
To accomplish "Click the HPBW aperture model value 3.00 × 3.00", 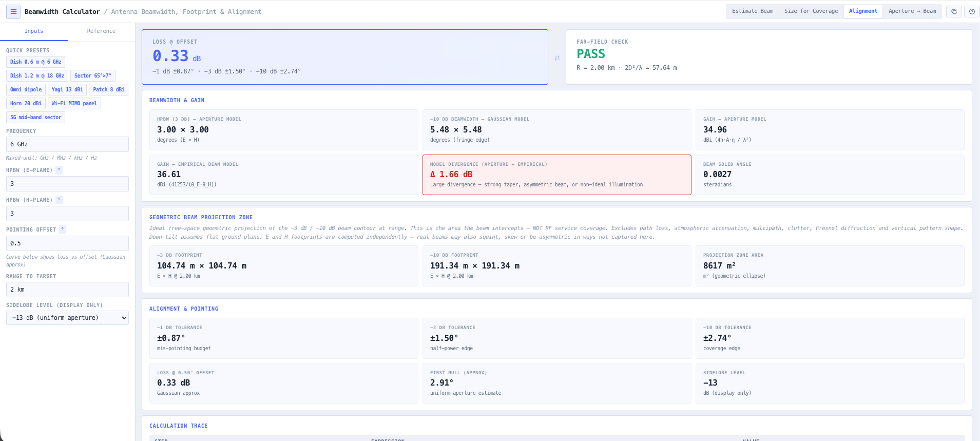I will pyautogui.click(x=183, y=130).
